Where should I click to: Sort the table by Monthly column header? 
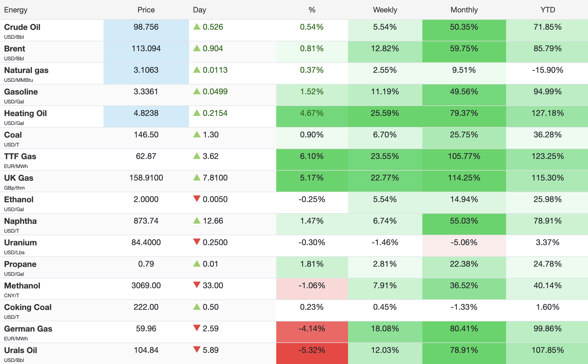point(464,10)
